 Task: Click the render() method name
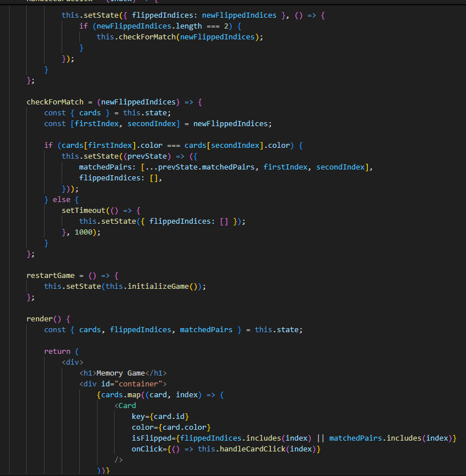pyautogui.click(x=39, y=319)
